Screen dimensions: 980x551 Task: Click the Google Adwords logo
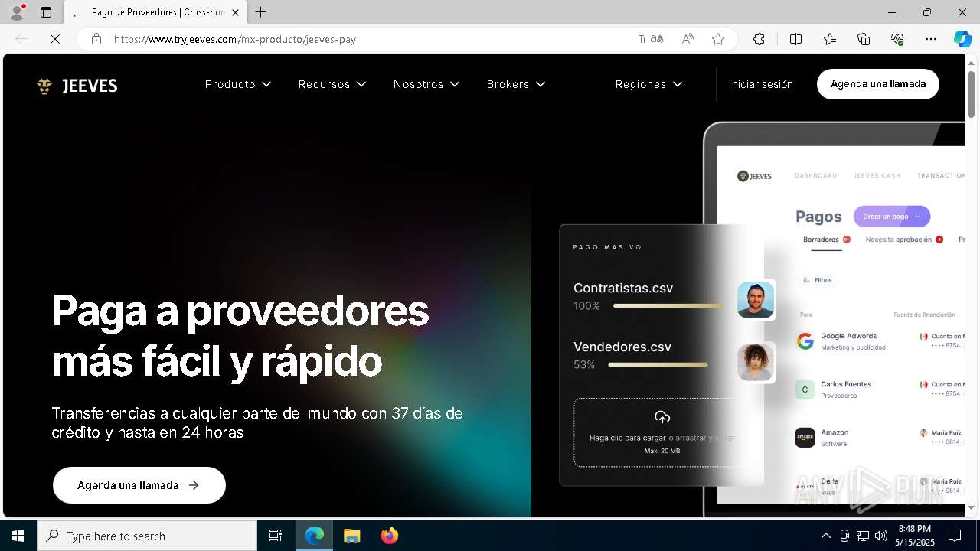click(805, 341)
